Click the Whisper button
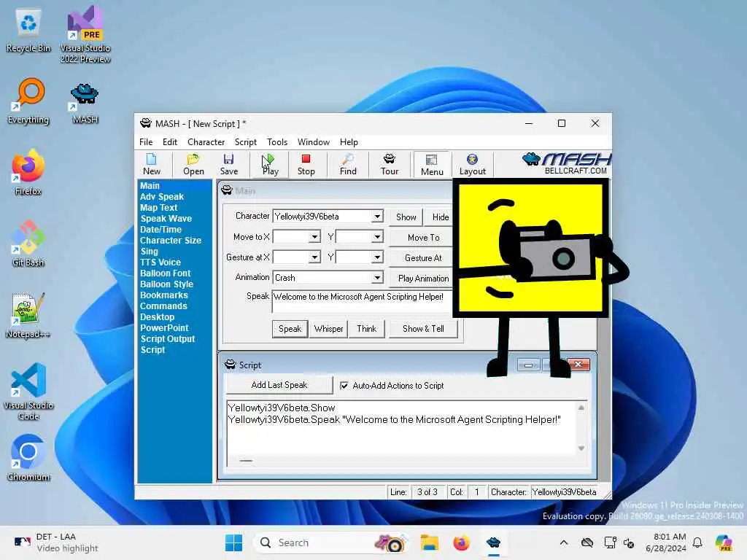Viewport: 747px width, 560px height. (x=328, y=329)
